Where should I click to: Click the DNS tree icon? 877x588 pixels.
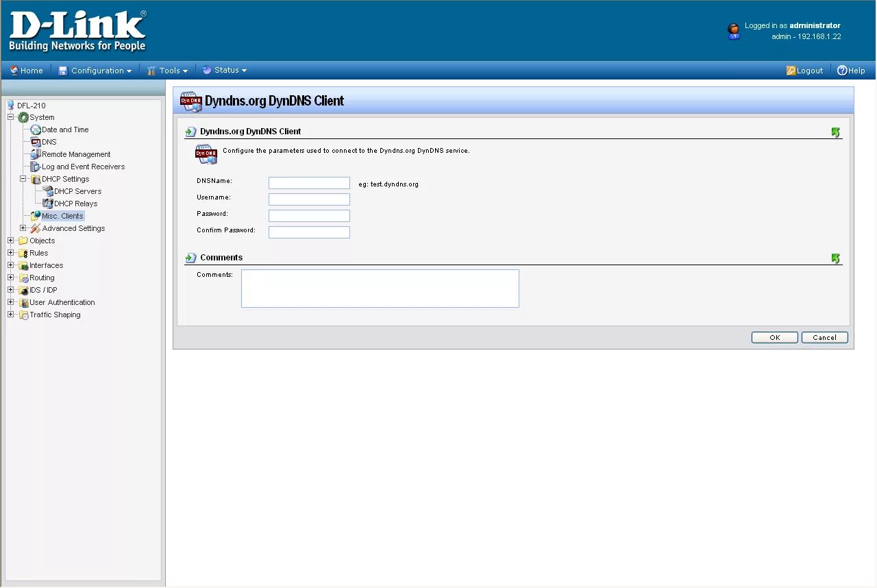click(x=36, y=142)
